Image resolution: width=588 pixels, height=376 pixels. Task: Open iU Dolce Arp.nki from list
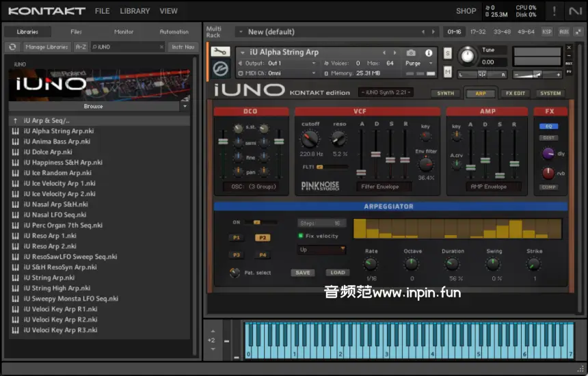pos(48,152)
